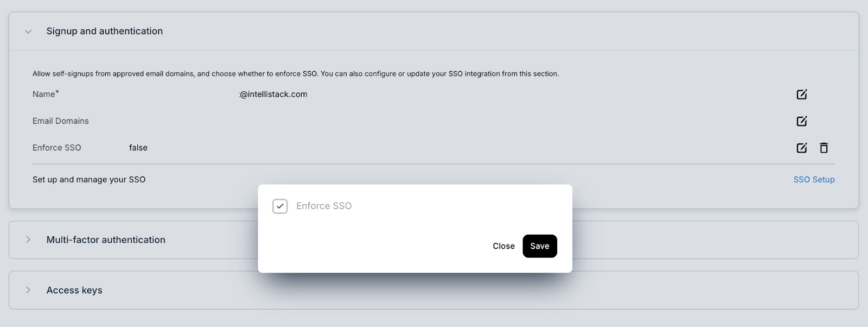
Task: Open the Access keys section title
Action: pyautogui.click(x=74, y=291)
